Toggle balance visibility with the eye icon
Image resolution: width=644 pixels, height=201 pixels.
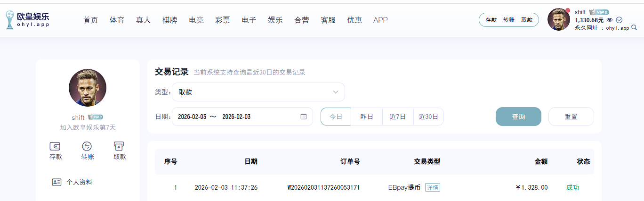pos(610,20)
